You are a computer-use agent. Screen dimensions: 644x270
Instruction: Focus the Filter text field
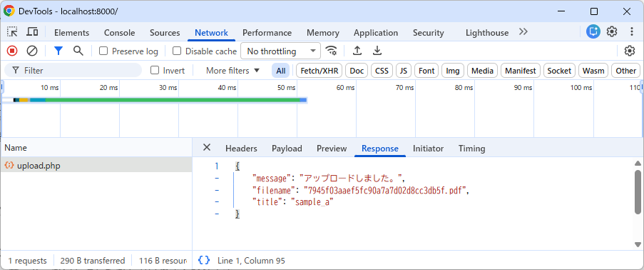pyautogui.click(x=73, y=71)
